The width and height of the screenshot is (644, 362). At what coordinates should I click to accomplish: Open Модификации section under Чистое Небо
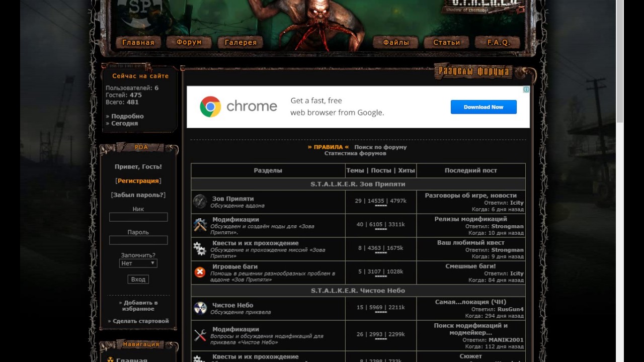[235, 329]
